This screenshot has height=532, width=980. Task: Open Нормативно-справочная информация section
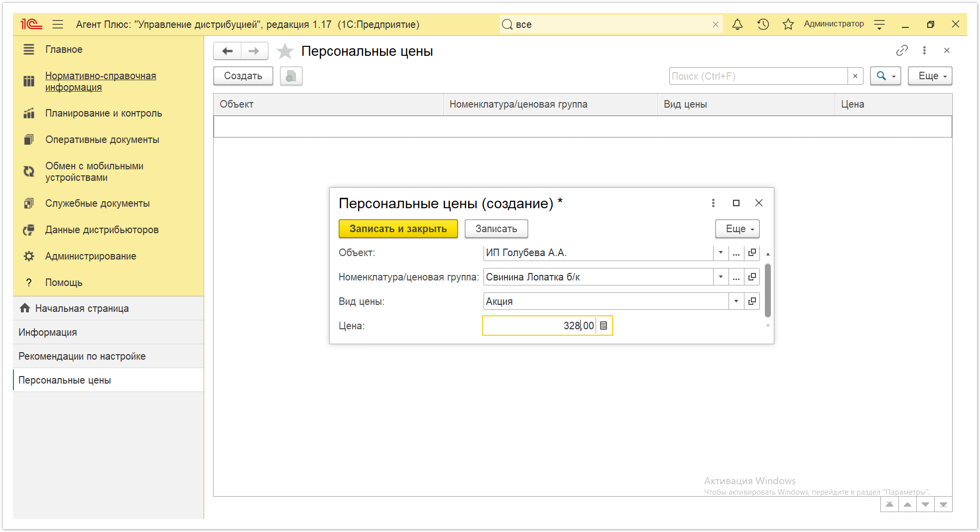(101, 81)
